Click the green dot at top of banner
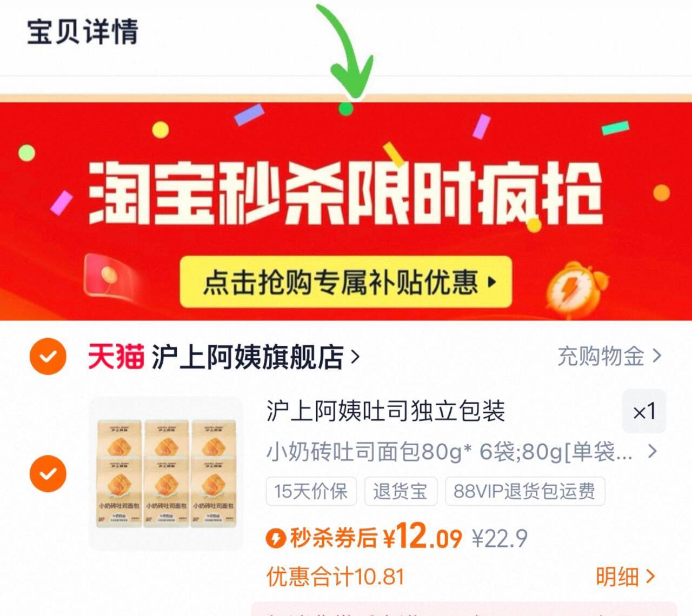Image resolution: width=692 pixels, height=616 pixels. point(346,109)
